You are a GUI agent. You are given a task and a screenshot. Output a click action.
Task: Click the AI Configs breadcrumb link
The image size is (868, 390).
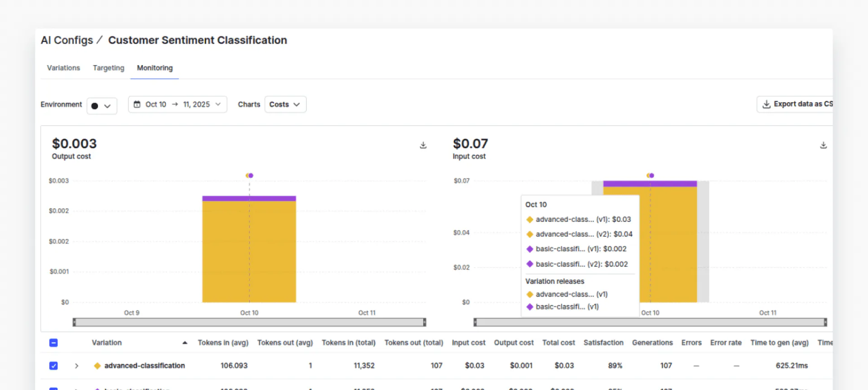67,40
